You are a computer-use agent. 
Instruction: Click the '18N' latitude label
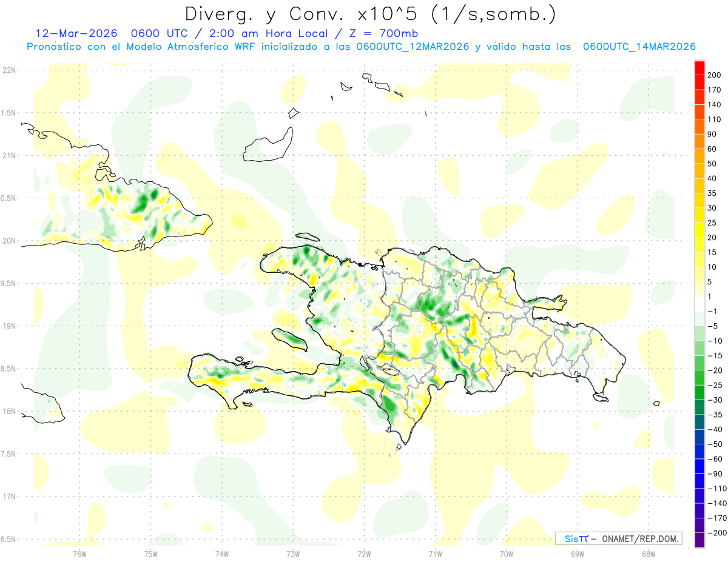click(x=9, y=411)
